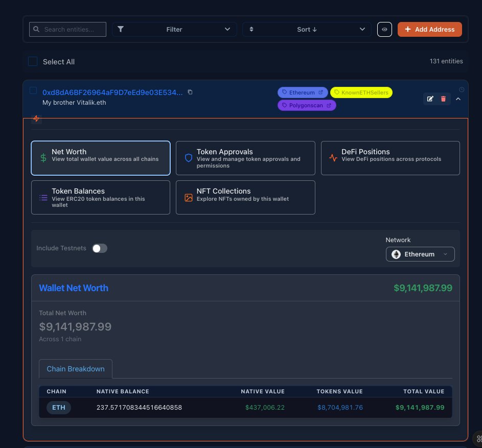Check the checkbox beside the wallet address
The width and height of the screenshot is (482, 448).
33,90
